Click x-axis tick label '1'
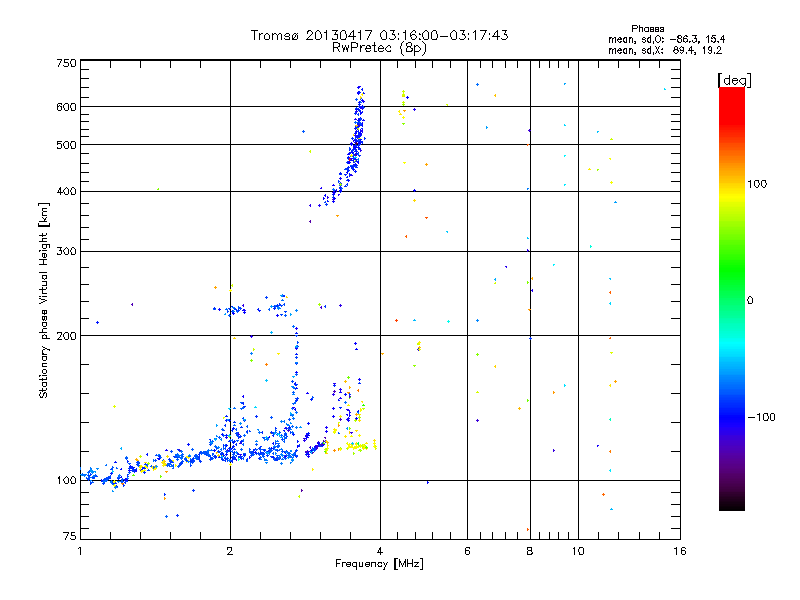This screenshot has width=800, height=600. point(80,551)
